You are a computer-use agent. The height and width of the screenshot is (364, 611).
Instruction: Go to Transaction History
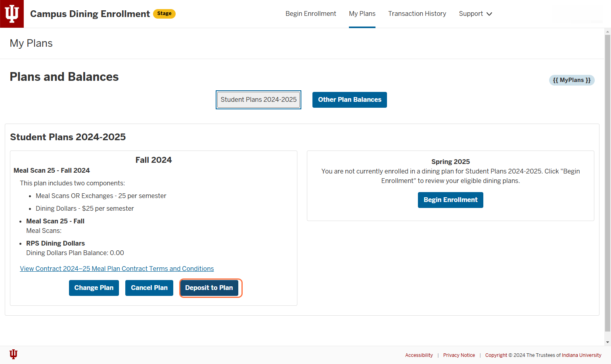[417, 14]
